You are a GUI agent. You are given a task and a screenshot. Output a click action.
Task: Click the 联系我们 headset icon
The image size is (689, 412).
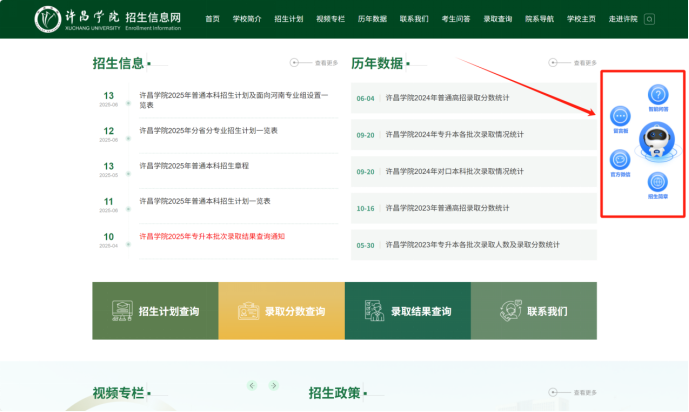coord(511,311)
